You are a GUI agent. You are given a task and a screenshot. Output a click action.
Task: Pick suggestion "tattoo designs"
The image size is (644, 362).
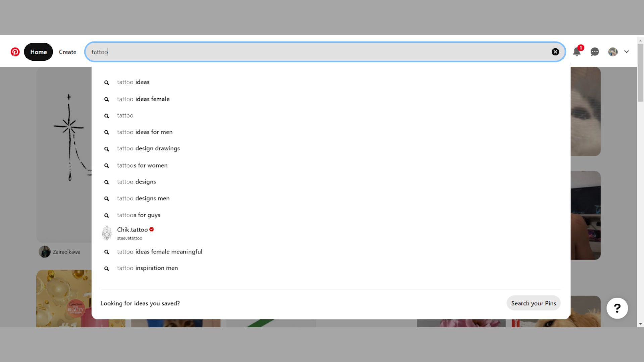(137, 182)
